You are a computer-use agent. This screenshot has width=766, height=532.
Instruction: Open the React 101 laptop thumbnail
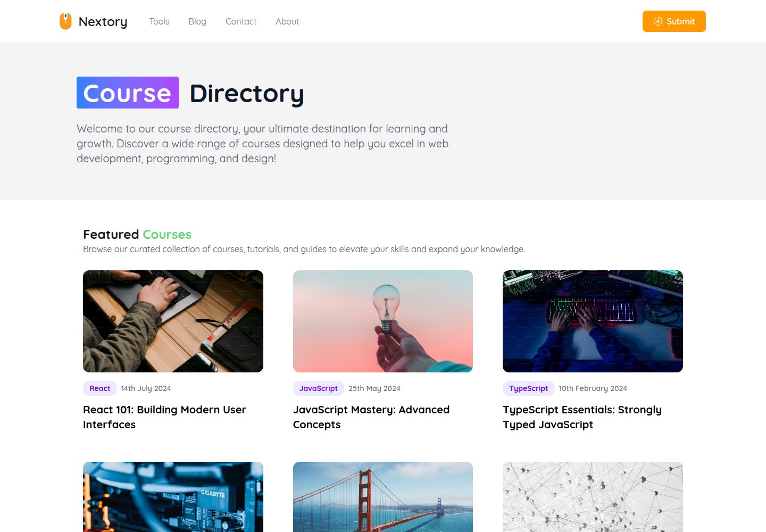tap(173, 321)
